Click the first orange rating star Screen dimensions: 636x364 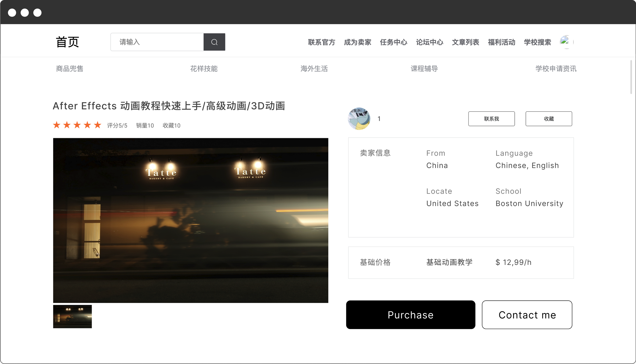point(57,125)
